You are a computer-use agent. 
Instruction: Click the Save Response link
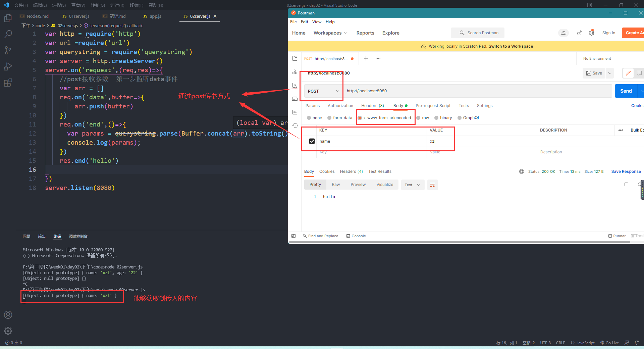tap(626, 171)
